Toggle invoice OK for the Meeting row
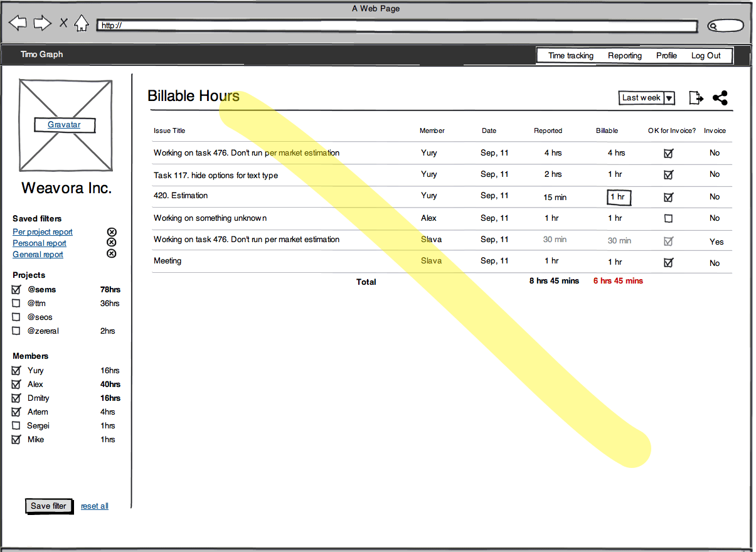The height and width of the screenshot is (552, 756). point(669,263)
